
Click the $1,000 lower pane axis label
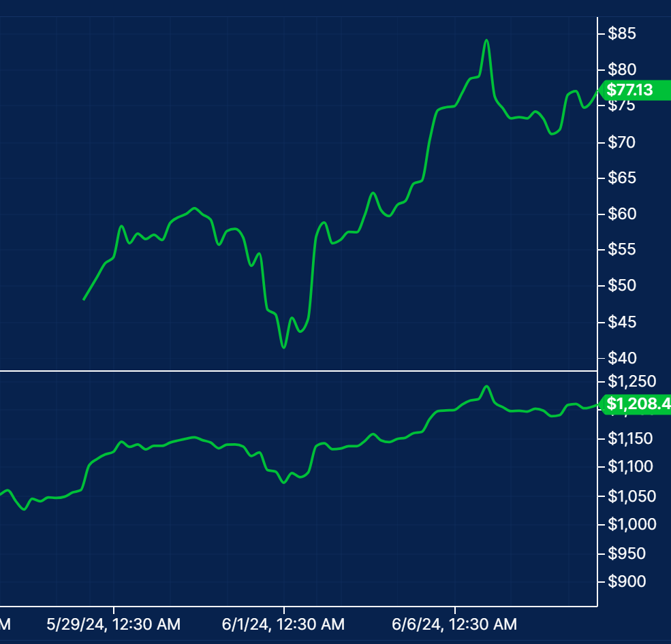click(631, 524)
